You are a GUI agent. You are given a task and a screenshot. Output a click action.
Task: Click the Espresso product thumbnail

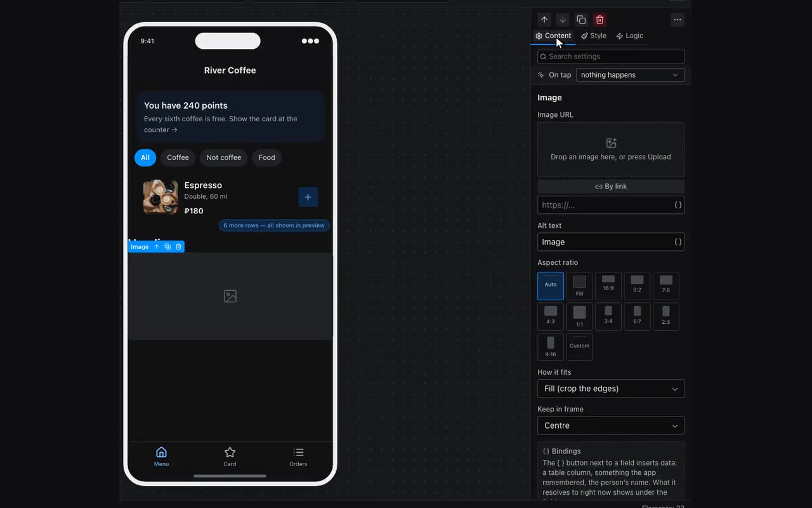pos(160,197)
